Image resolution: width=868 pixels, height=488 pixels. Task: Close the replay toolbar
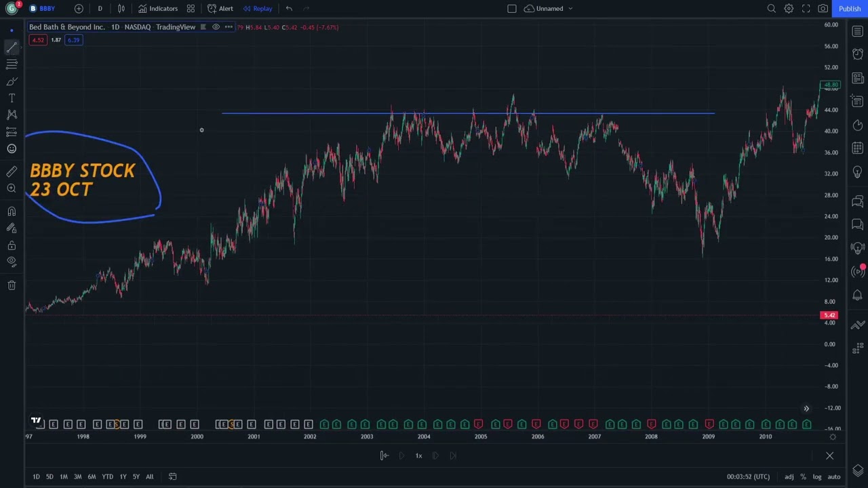(x=829, y=455)
